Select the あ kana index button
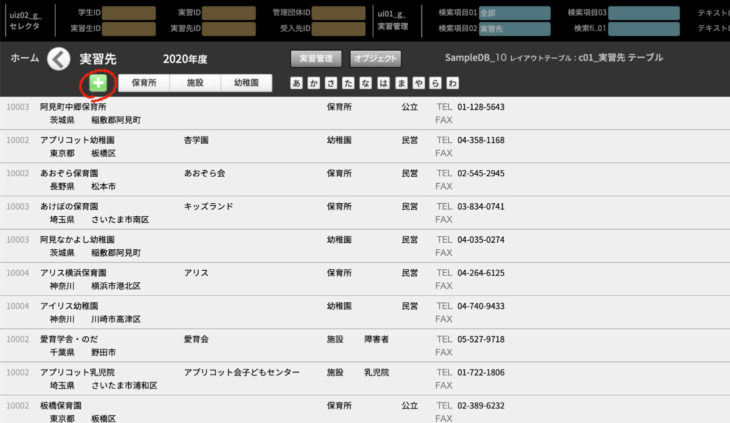This screenshot has width=730, height=423. 297,83
